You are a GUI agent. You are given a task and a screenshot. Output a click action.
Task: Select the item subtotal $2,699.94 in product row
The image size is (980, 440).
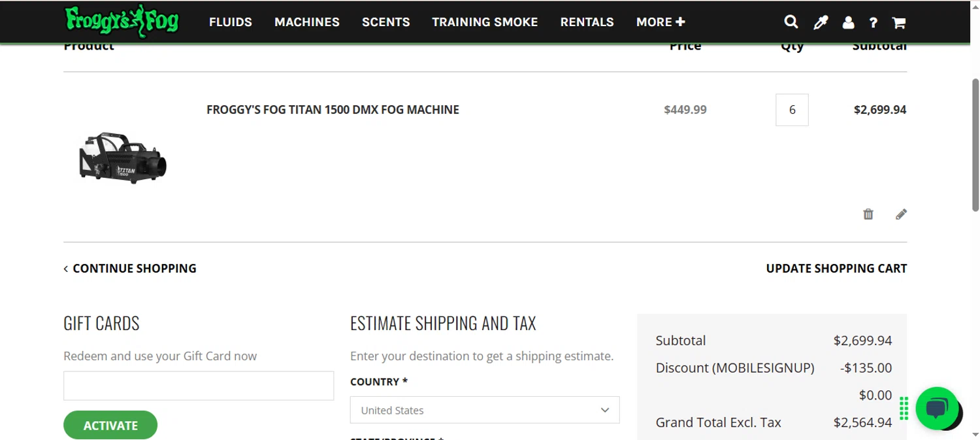click(880, 110)
